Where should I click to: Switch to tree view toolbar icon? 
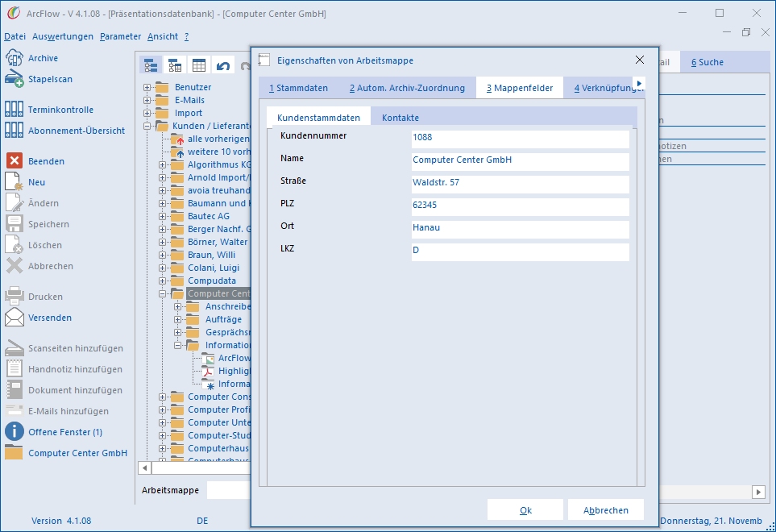point(151,65)
